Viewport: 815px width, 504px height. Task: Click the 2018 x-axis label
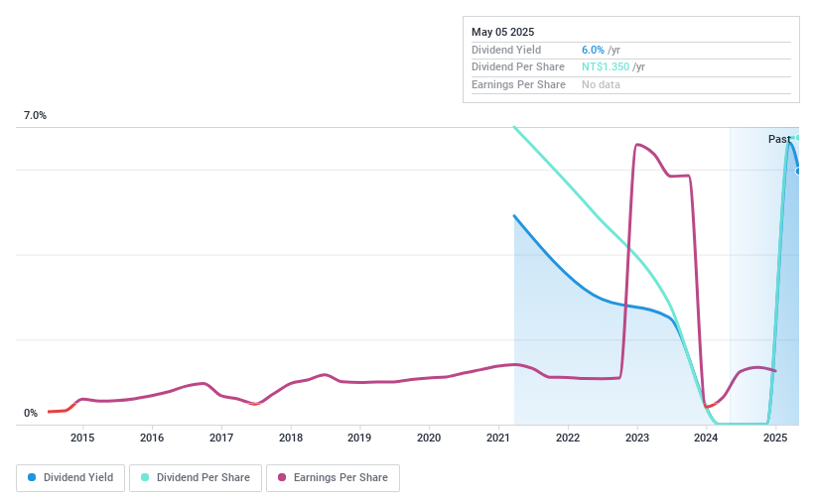[291, 438]
